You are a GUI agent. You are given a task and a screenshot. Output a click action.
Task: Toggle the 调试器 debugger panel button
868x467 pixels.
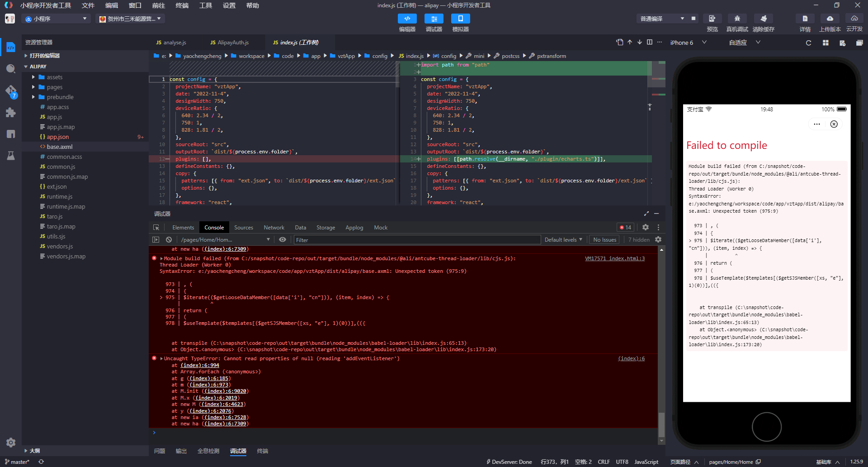(x=434, y=19)
